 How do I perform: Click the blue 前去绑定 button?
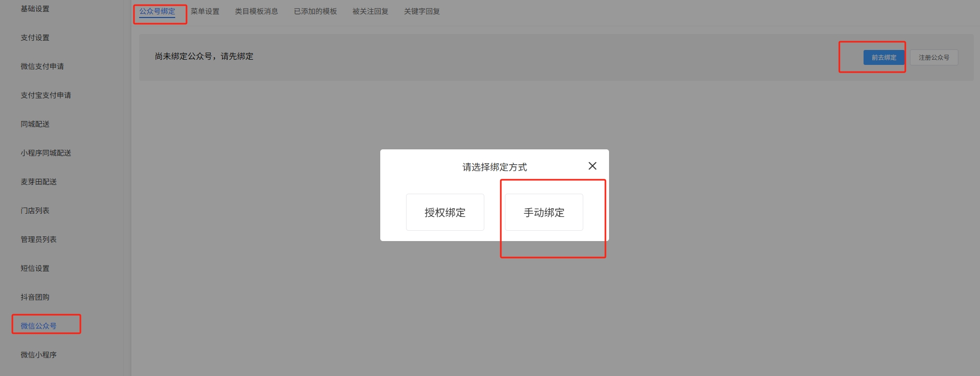pos(883,58)
